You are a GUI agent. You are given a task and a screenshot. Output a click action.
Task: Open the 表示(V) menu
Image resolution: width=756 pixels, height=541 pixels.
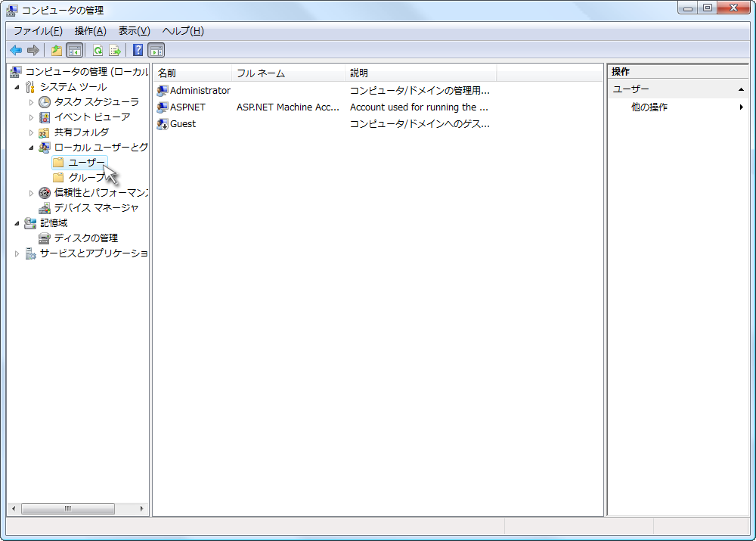click(x=134, y=31)
